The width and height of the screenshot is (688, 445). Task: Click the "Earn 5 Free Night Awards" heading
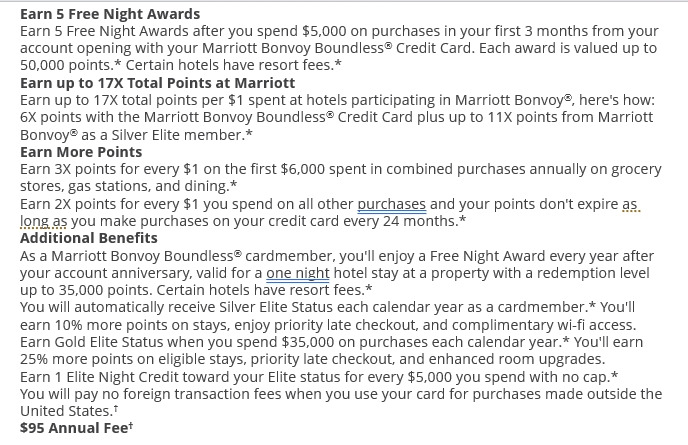(110, 14)
